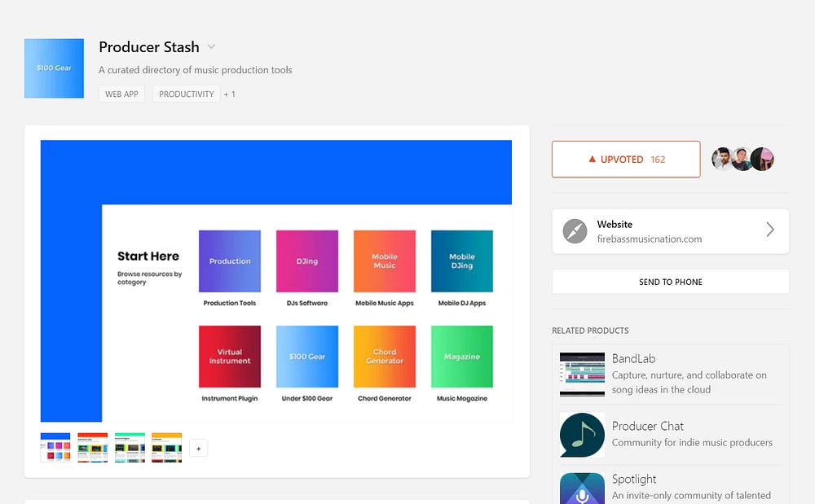Click the Music Magazine caption
The height and width of the screenshot is (504, 815).
click(462, 399)
